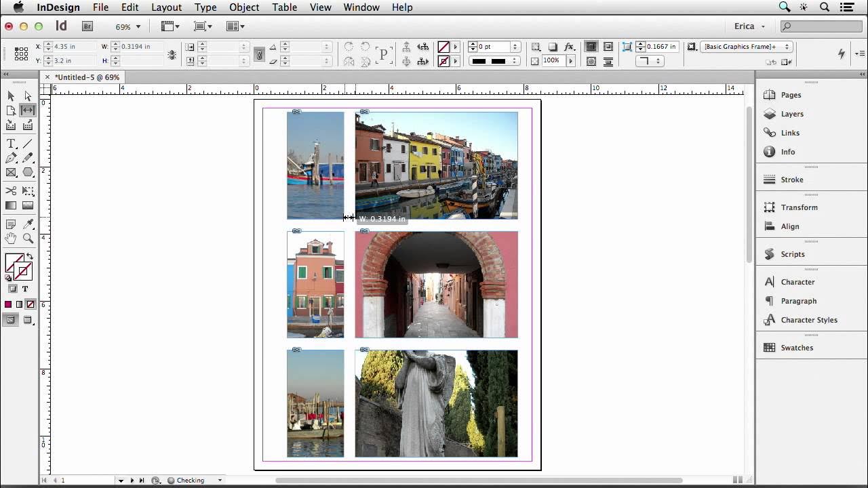Click the reference point locator grid
868x488 pixels.
click(21, 53)
